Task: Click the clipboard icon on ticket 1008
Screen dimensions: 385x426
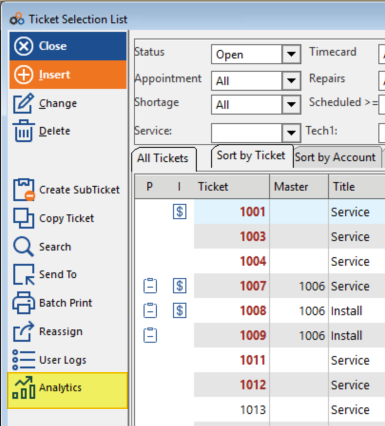Action: (x=150, y=310)
